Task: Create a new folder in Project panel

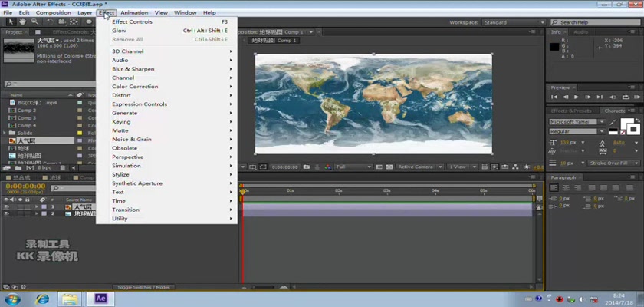Action: point(18,167)
